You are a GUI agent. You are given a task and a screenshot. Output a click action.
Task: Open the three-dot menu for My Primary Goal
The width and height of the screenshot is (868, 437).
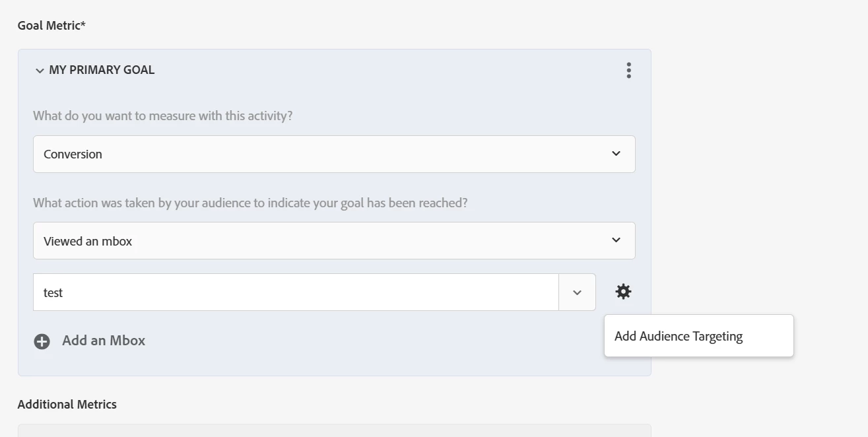tap(628, 71)
